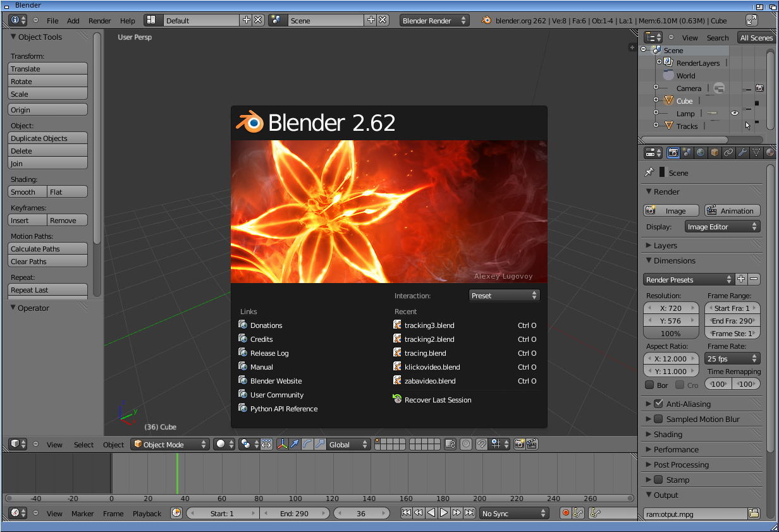Toggle visibility eye for the Lamp

(x=735, y=113)
